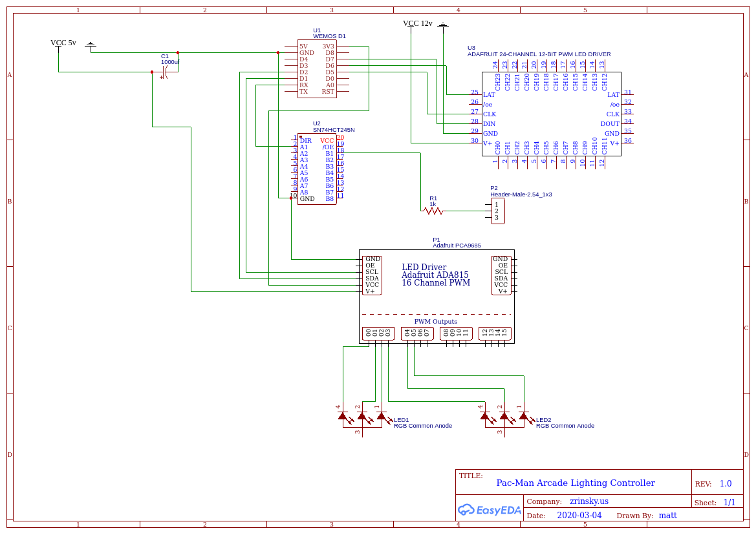Click the 16 Channel PWM text
This screenshot has height=535, width=756.
pyautogui.click(x=436, y=282)
